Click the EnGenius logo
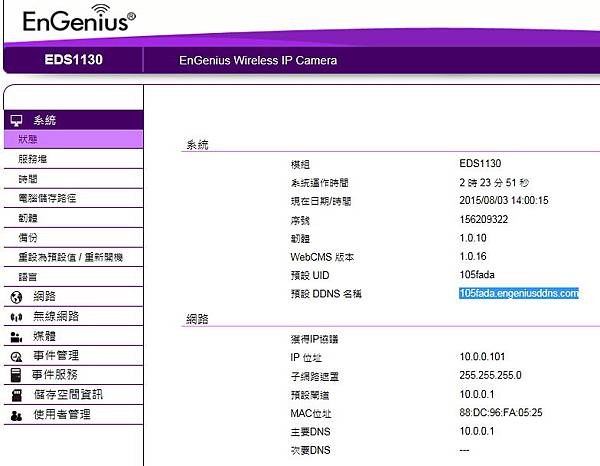The height and width of the screenshot is (466, 600). click(x=79, y=18)
